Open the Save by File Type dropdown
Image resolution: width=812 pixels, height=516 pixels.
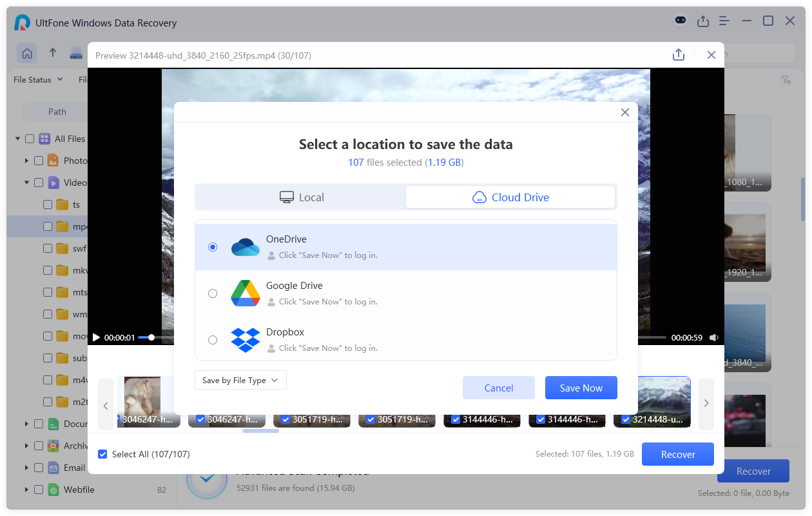pyautogui.click(x=240, y=381)
